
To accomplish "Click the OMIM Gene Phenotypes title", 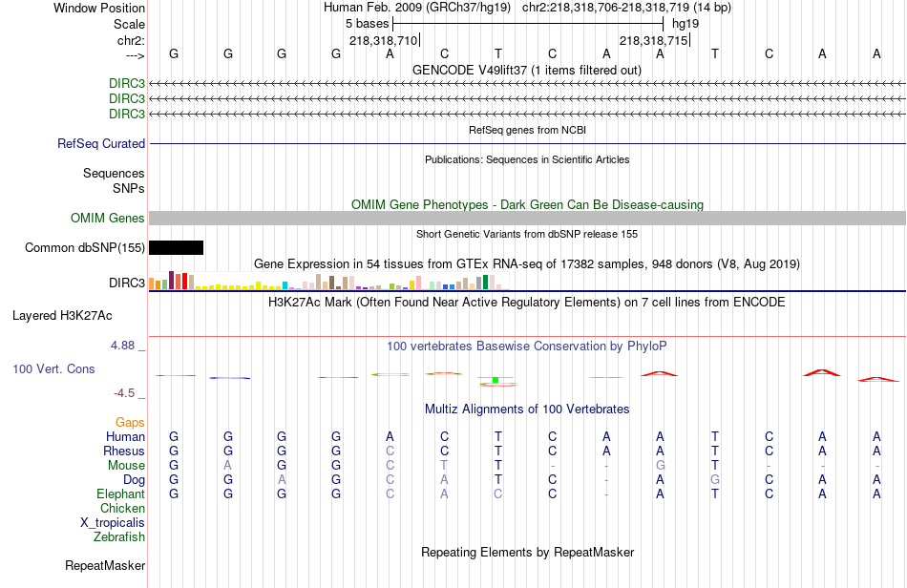I will point(527,204).
